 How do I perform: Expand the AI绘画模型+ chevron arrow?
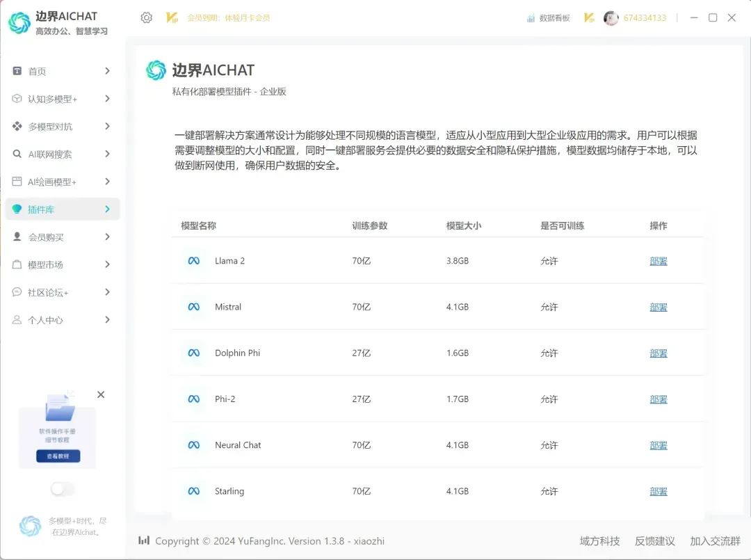click(x=107, y=182)
